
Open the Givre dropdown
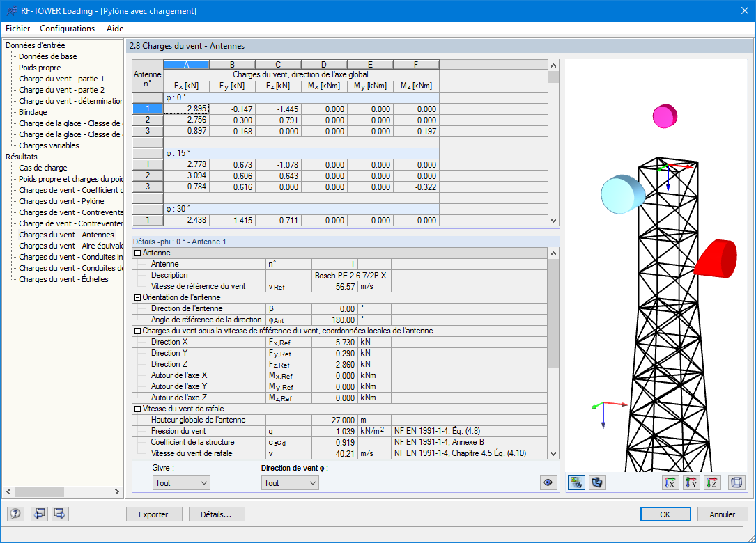point(181,482)
